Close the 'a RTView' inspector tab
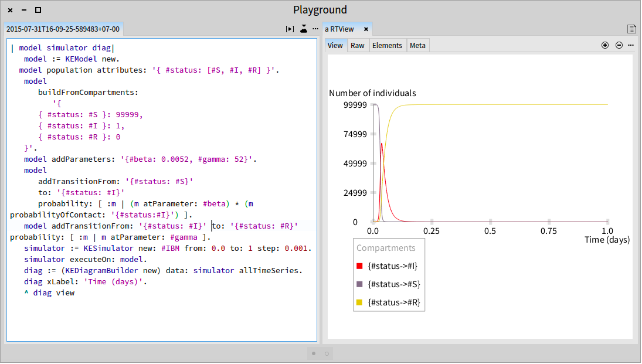642x364 pixels. coord(366,29)
